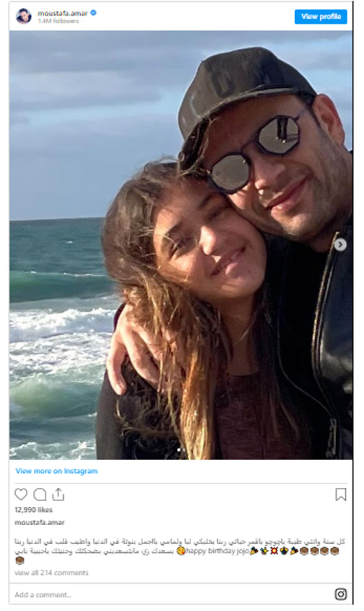The width and height of the screenshot is (364, 611).
Task: Click the View profile button
Action: (x=321, y=17)
